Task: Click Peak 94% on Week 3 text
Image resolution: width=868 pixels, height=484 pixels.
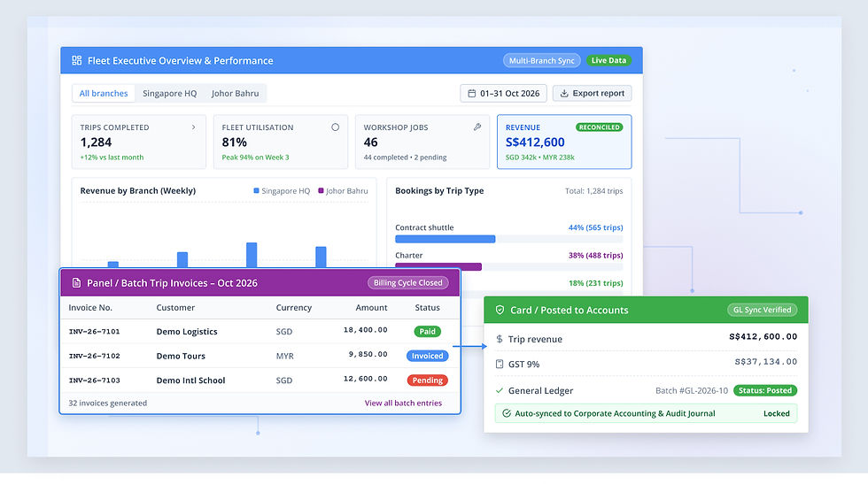Action: point(255,157)
